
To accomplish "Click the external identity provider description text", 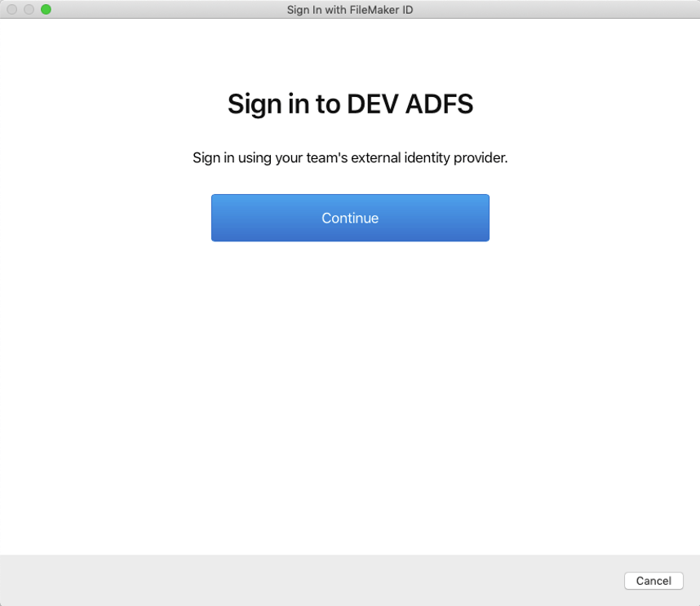I will pyautogui.click(x=350, y=157).
